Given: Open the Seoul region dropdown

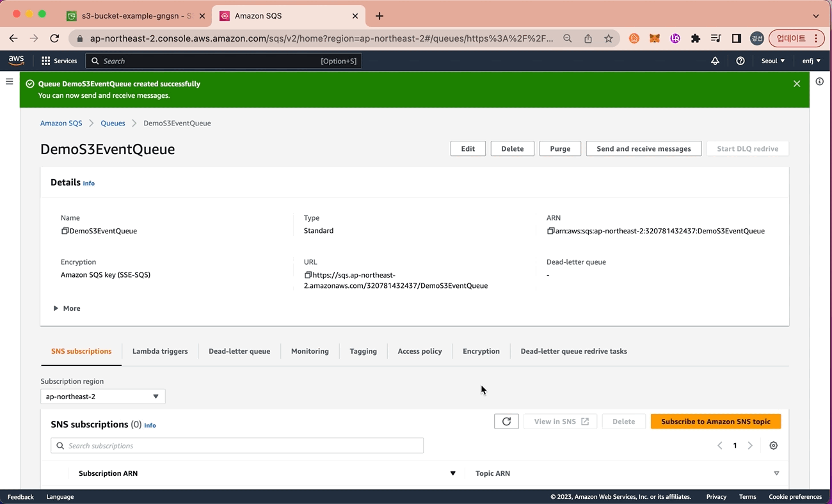Looking at the screenshot, I should (x=773, y=61).
